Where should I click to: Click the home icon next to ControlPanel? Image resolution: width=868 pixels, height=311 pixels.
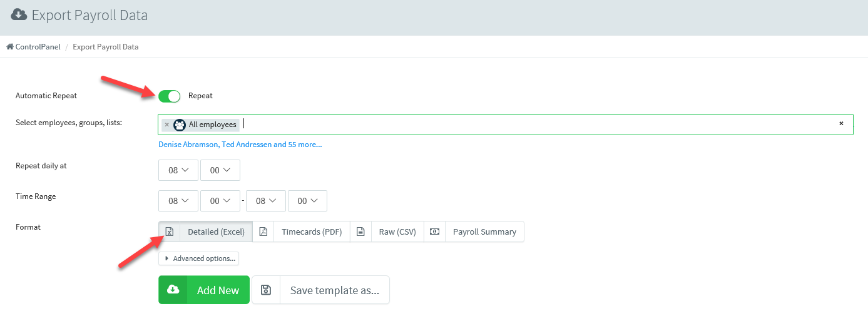point(10,47)
